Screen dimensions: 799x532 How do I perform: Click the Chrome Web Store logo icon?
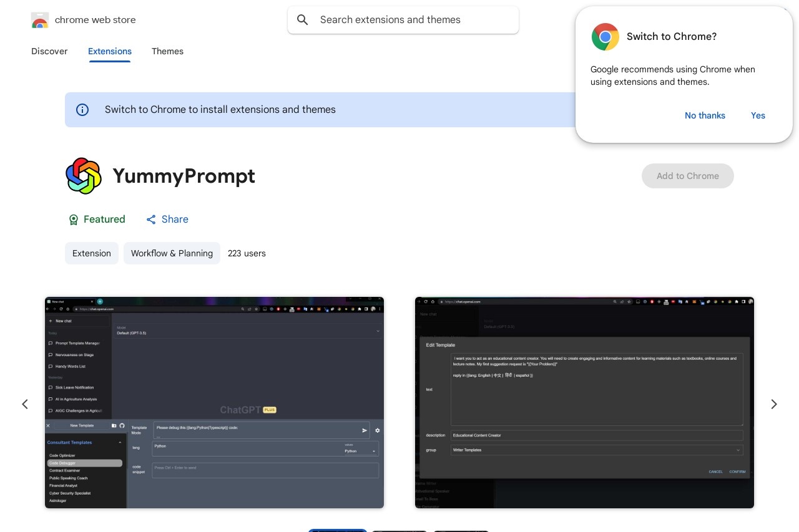click(39, 20)
